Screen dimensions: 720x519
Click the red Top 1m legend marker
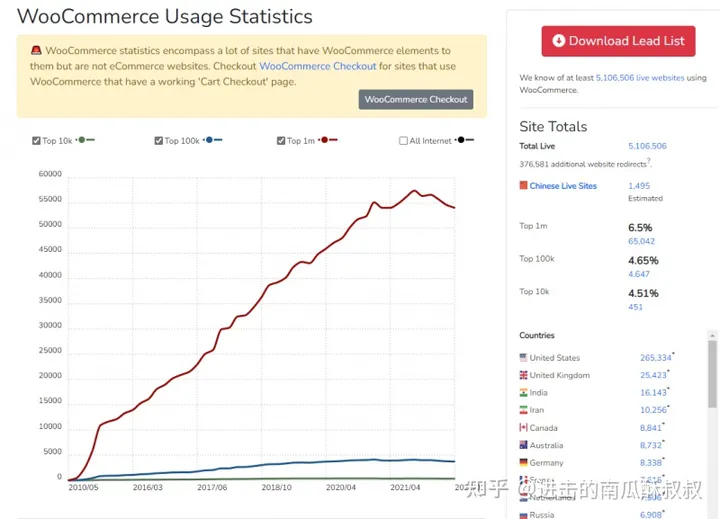tap(325, 140)
